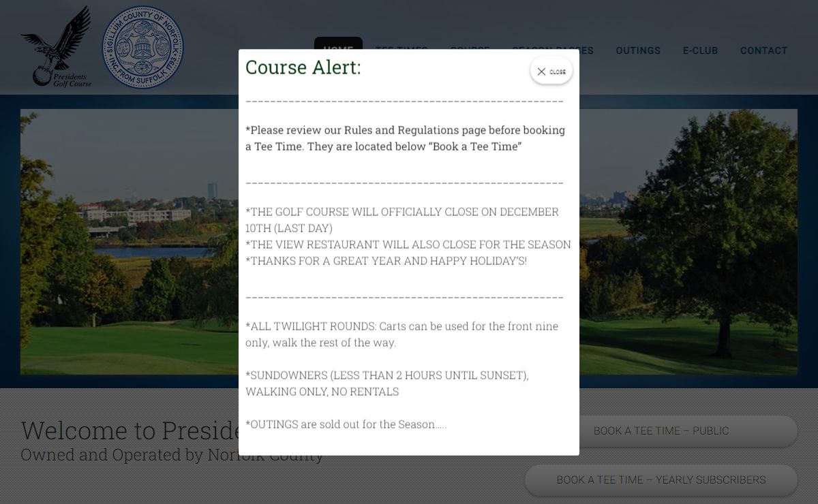Close the Course Alert popup
Screen dimensions: 818x504
pyautogui.click(x=551, y=71)
